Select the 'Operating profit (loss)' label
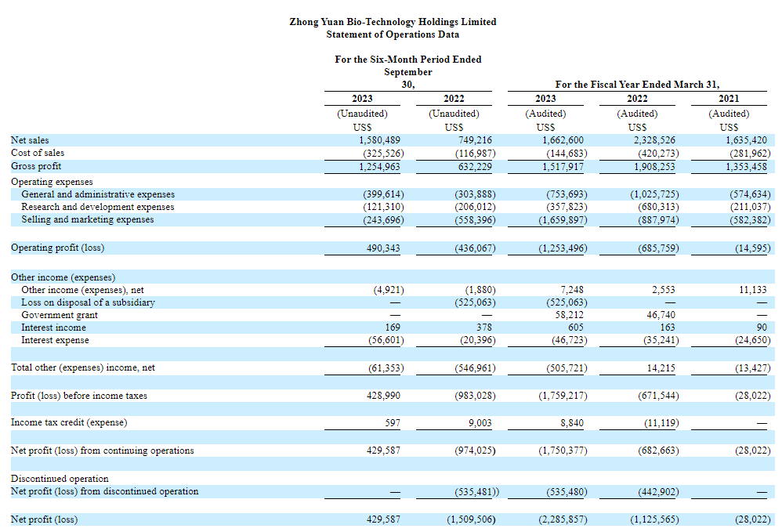 click(x=57, y=248)
